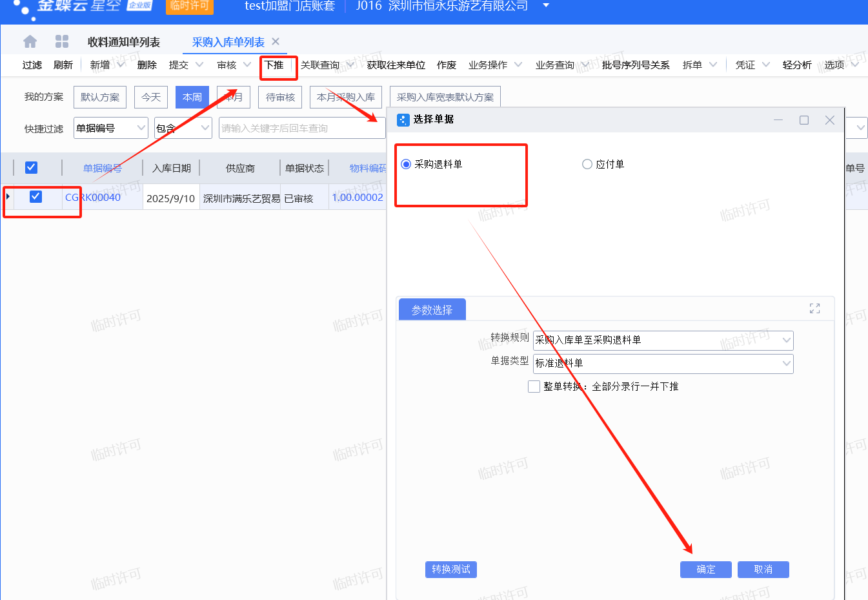The height and width of the screenshot is (600, 868).
Task: Expand the parameter panel fullscreen icon
Action: [814, 309]
